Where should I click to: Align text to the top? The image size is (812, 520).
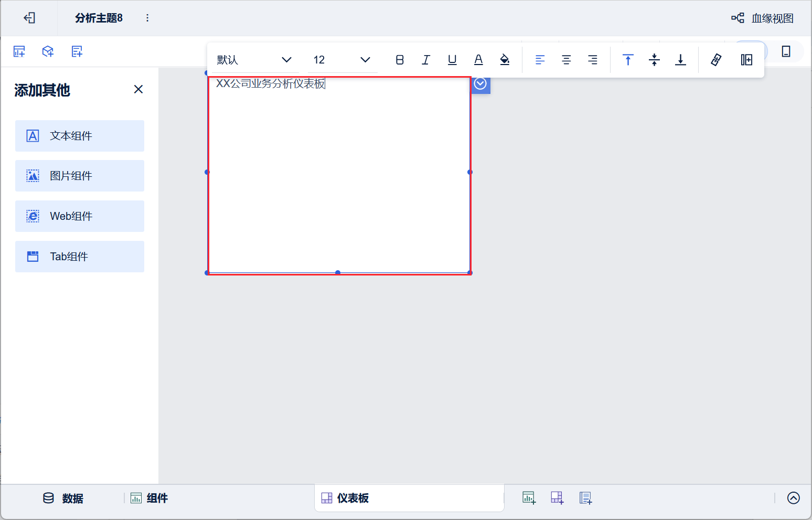click(x=628, y=60)
